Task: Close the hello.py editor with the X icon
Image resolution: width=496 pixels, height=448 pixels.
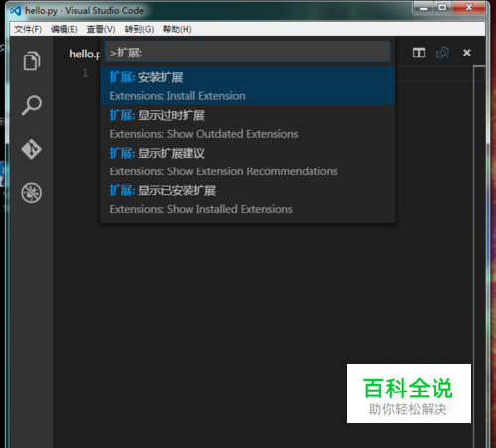Action: [x=467, y=53]
